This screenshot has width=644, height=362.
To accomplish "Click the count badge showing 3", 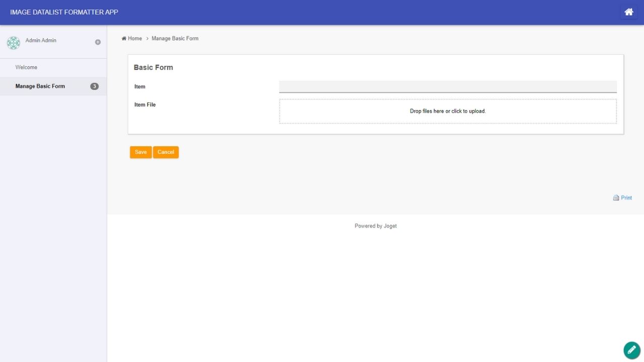I will tap(94, 86).
